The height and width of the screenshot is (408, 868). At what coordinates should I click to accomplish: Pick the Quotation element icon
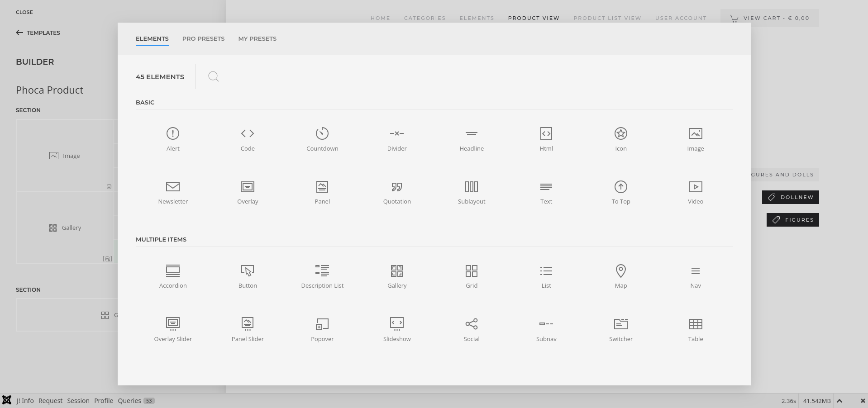[396, 187]
